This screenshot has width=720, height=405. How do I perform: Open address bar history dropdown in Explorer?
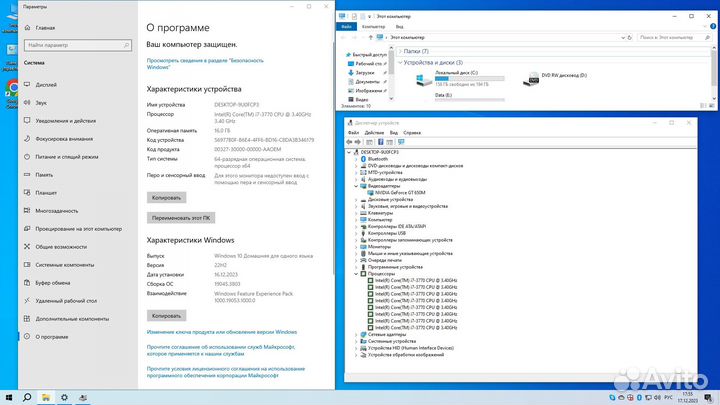click(x=623, y=38)
